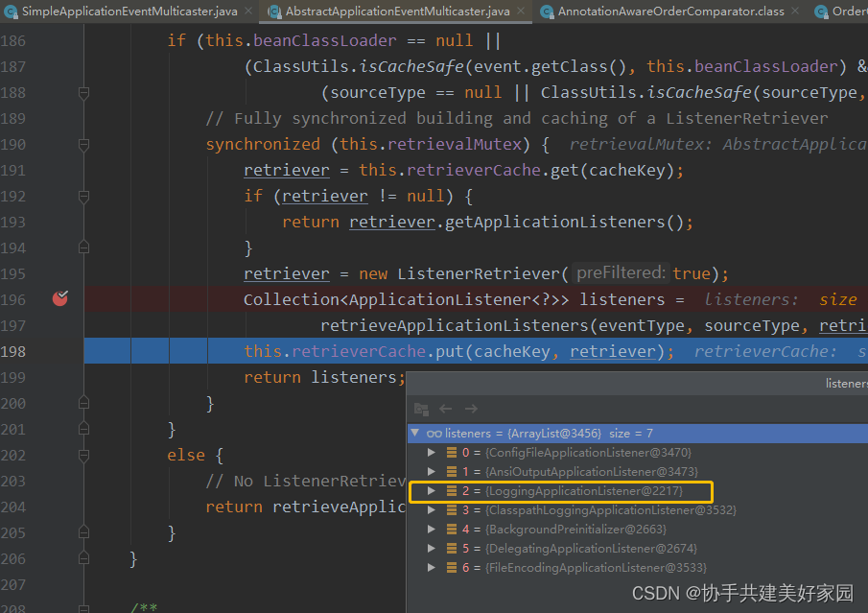This screenshot has height=613, width=868.
Task: Click the set-as-root icon in popup toolbar
Action: point(421,409)
